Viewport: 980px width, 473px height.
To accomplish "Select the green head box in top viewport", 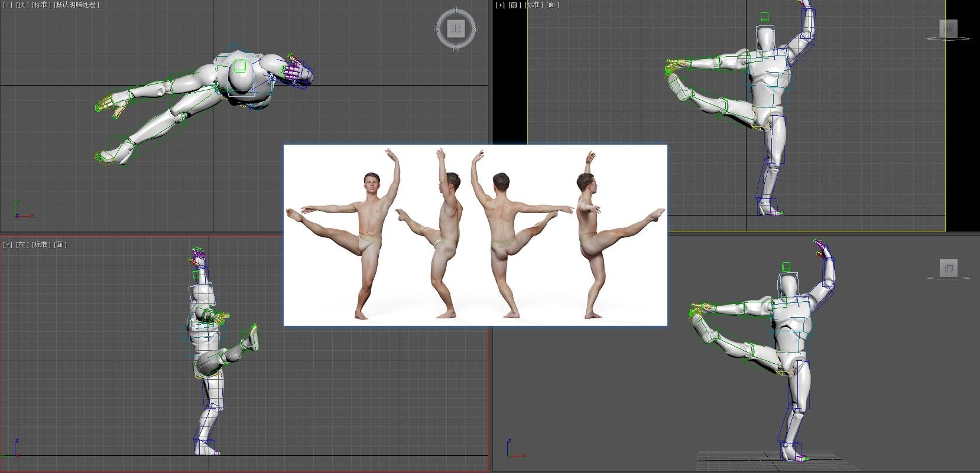I will pyautogui.click(x=239, y=66).
